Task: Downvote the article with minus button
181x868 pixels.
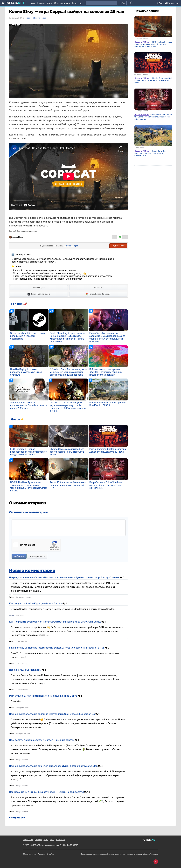Action: pos(114,237)
